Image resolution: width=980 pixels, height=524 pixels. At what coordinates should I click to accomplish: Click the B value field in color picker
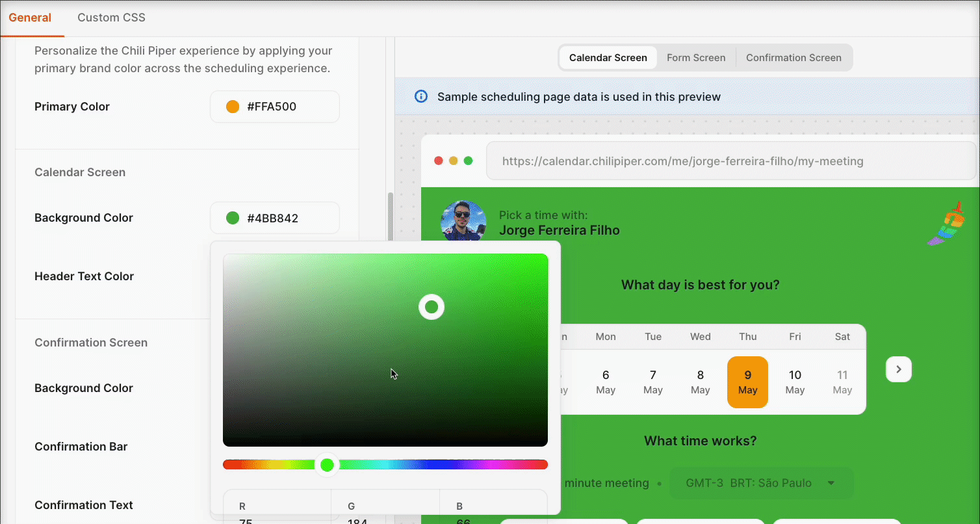[493, 507]
